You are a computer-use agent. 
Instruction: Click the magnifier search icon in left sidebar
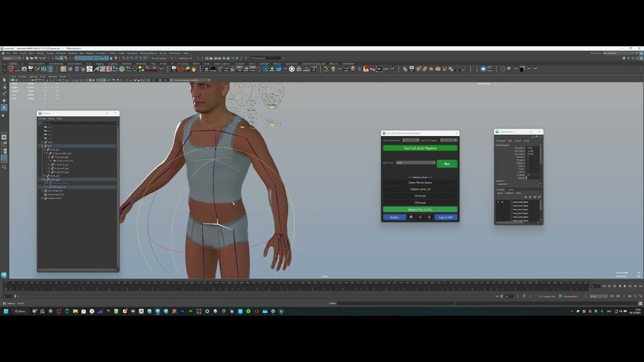(x=4, y=166)
